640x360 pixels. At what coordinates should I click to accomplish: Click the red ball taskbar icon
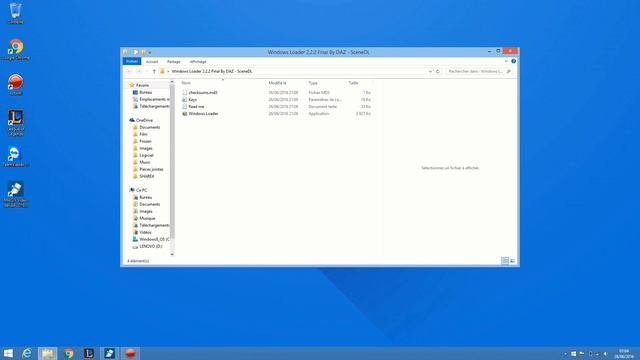click(130, 353)
